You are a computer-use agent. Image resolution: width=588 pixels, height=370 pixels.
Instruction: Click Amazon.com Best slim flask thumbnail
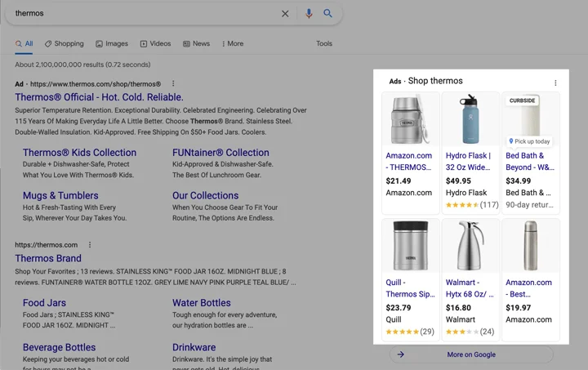point(531,246)
